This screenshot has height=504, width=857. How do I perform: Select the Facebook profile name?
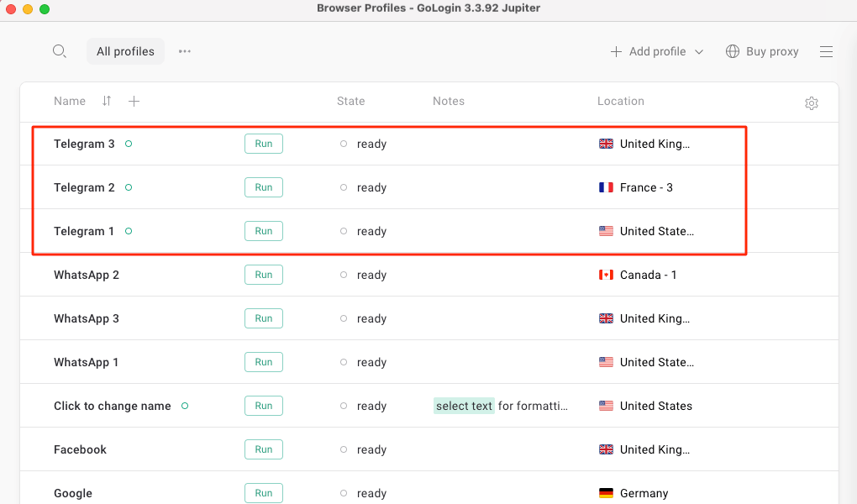pos(80,449)
